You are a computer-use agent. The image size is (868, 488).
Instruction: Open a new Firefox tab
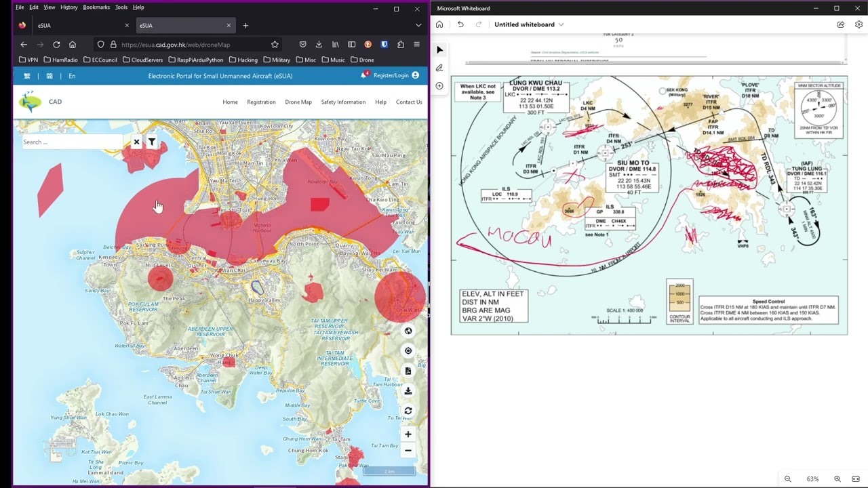pos(245,25)
